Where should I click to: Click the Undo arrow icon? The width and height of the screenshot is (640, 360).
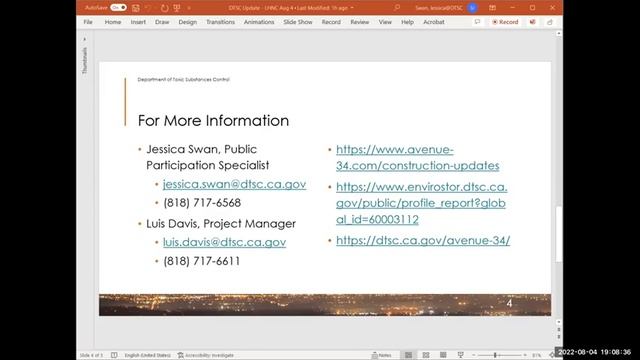click(x=149, y=8)
